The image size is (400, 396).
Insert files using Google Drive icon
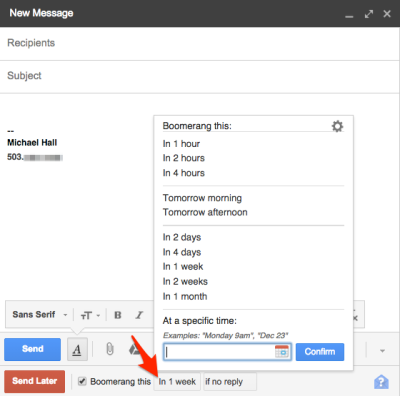[134, 349]
